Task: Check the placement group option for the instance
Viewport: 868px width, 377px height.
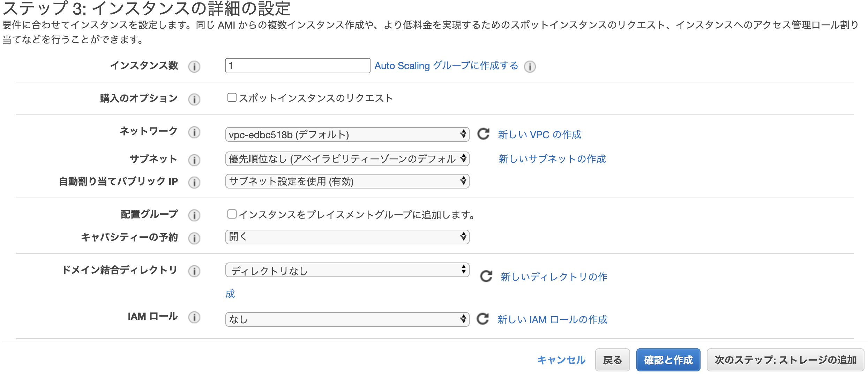Action: (232, 214)
